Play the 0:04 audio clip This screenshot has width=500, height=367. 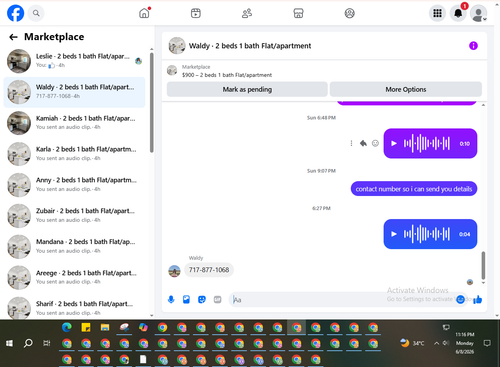[394, 234]
